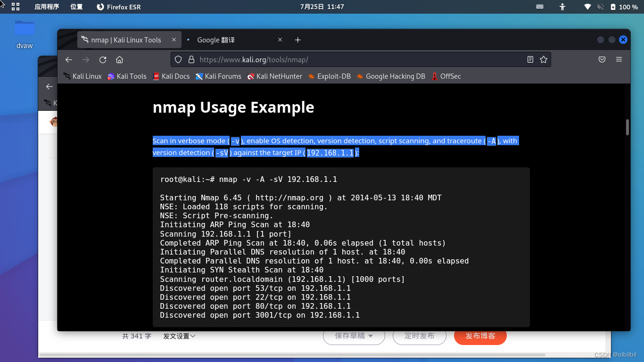
Task: Open the Kali Forums bookmark
Action: pos(218,76)
